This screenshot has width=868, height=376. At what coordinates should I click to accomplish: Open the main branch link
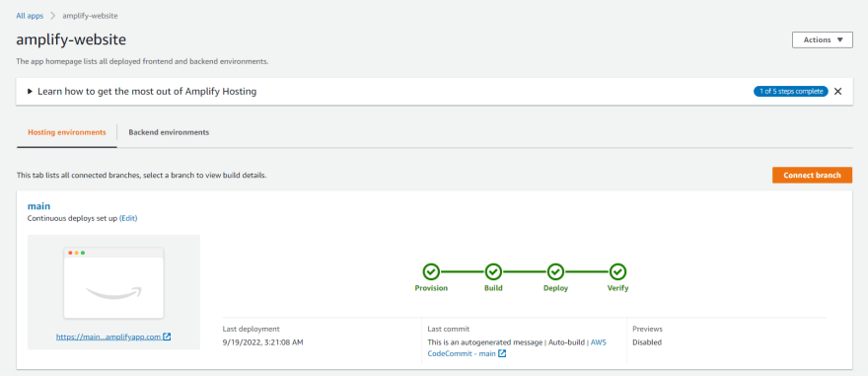(38, 206)
